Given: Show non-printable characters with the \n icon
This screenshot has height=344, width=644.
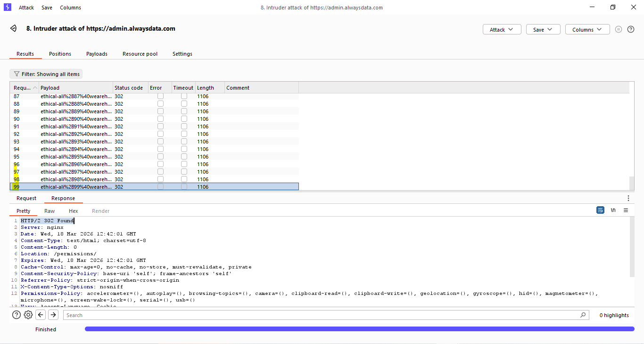Looking at the screenshot, I should click(x=613, y=210).
